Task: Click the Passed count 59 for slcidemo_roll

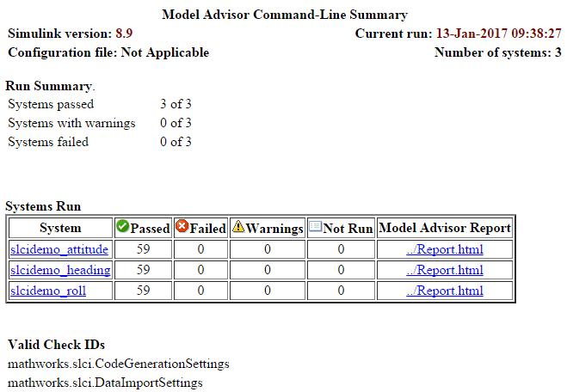Action: pyautogui.click(x=143, y=291)
